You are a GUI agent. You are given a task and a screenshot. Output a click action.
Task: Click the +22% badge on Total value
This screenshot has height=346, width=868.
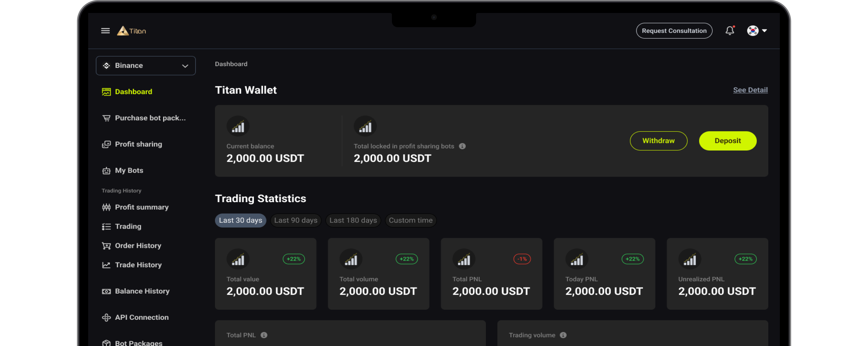[x=293, y=259]
